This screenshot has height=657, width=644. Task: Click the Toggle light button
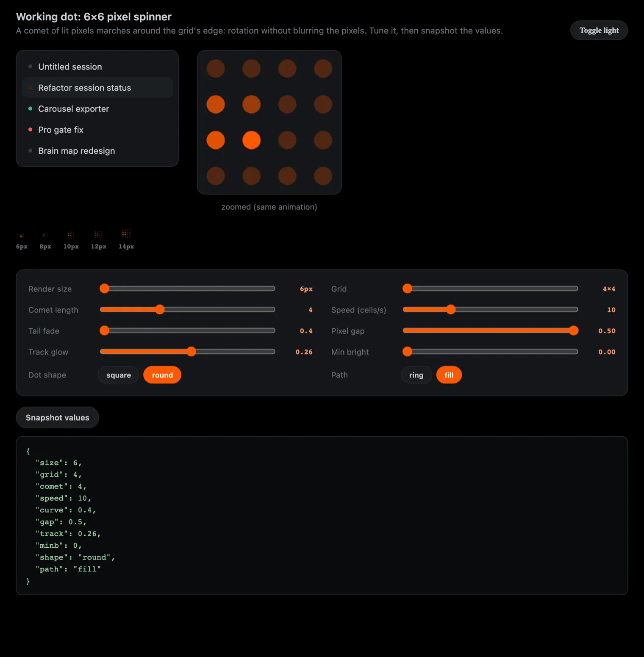point(599,30)
